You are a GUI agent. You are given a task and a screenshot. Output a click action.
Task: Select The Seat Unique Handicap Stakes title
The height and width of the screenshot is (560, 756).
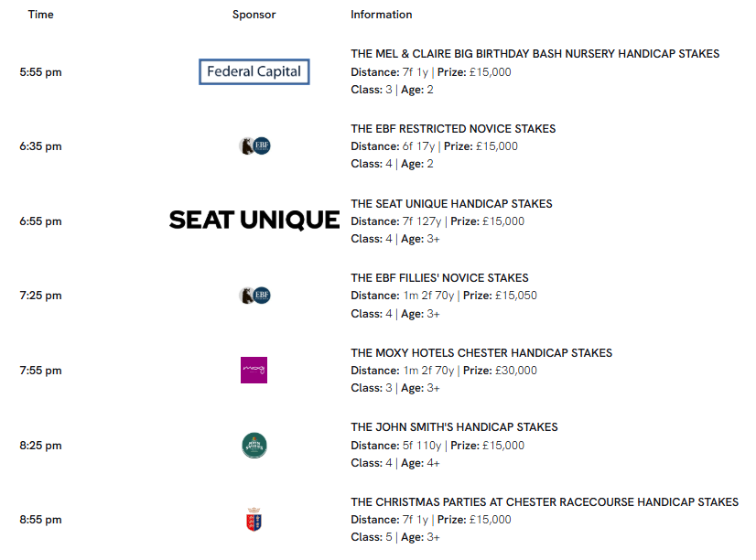pyautogui.click(x=451, y=204)
